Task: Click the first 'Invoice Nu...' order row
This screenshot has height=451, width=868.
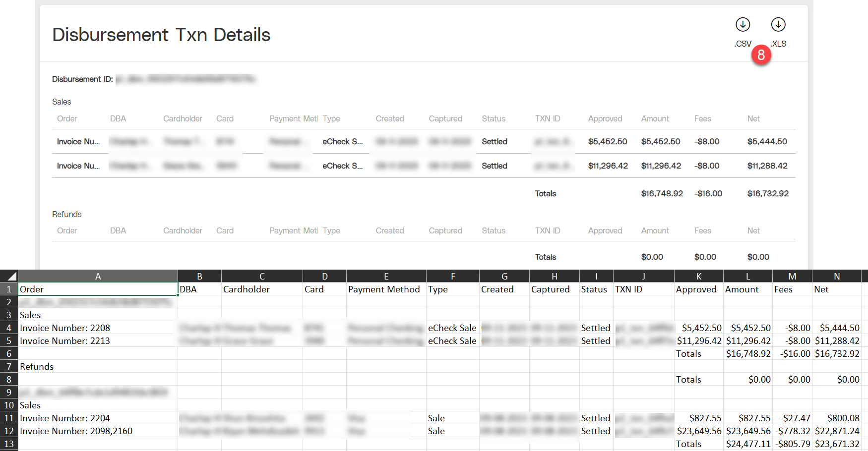Action: click(78, 141)
